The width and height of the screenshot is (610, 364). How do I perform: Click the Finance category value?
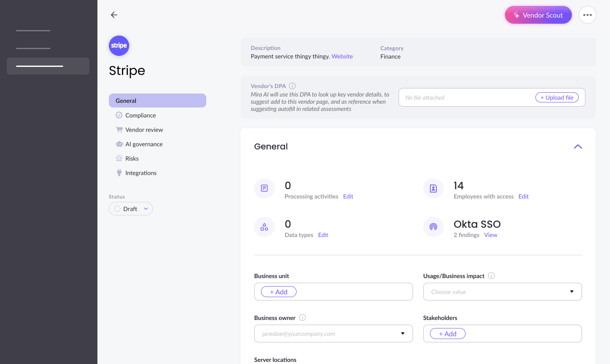[390, 56]
